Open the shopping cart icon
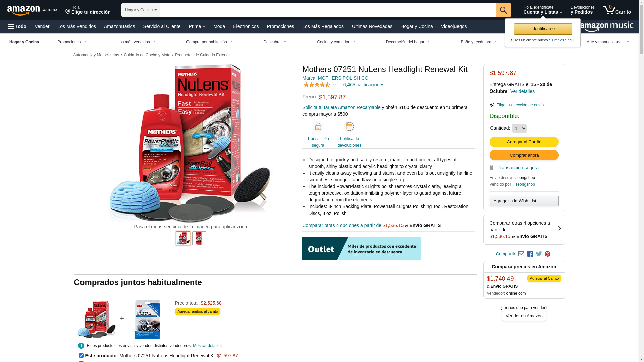 [x=616, y=10]
